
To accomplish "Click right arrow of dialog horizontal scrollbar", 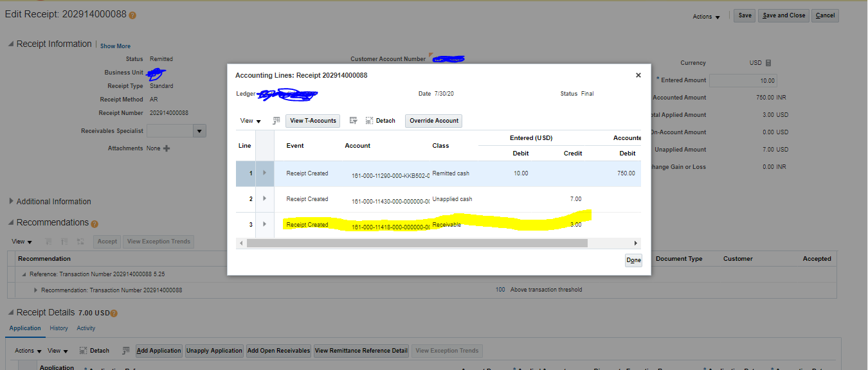I will (x=636, y=243).
